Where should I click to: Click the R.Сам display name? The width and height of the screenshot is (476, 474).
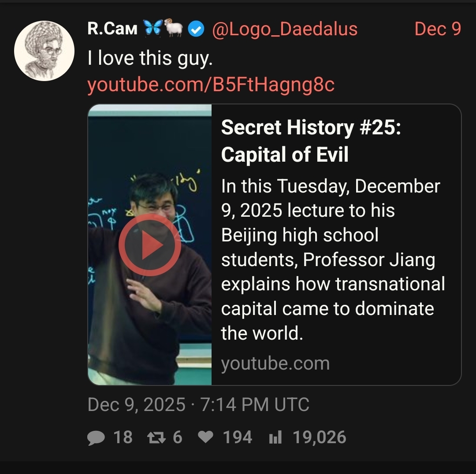point(112,29)
